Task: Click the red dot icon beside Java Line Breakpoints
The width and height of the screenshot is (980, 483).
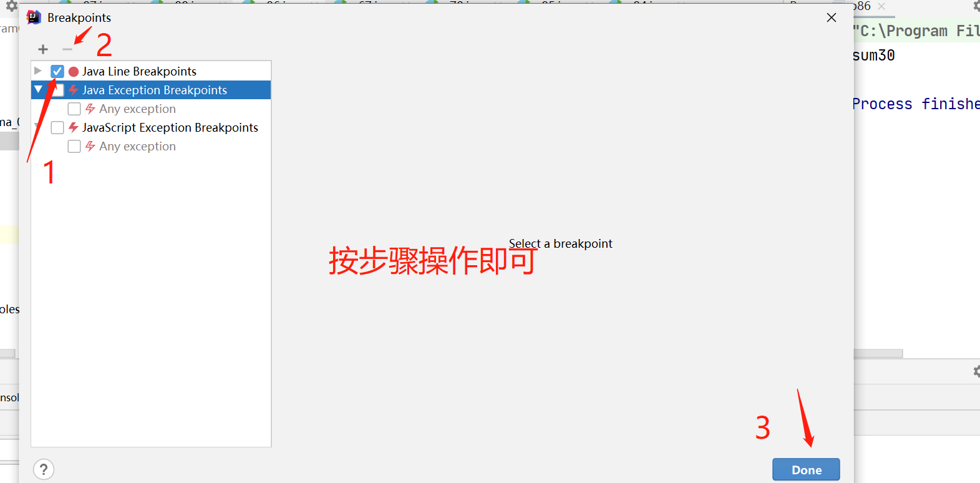Action: point(74,72)
